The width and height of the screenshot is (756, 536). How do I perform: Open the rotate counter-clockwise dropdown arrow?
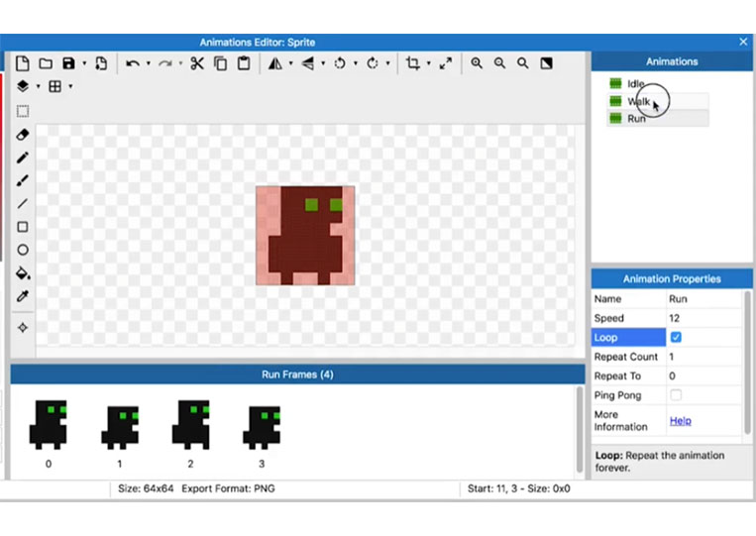pyautogui.click(x=356, y=63)
